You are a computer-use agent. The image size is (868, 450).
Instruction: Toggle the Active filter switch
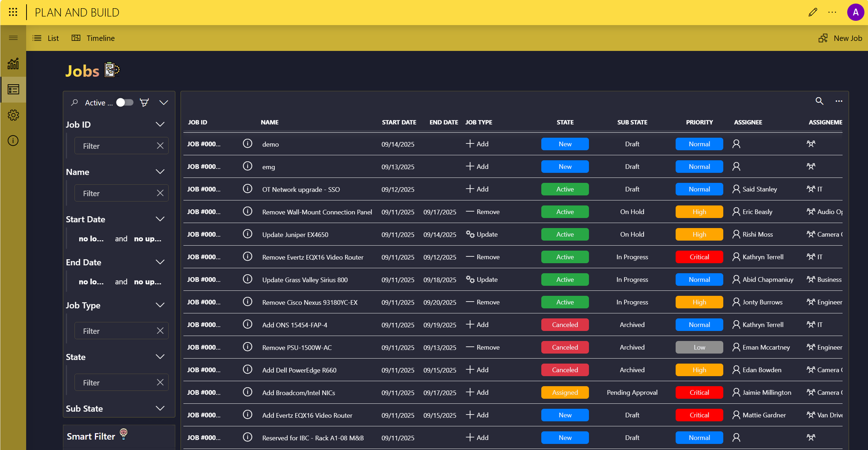pyautogui.click(x=124, y=102)
